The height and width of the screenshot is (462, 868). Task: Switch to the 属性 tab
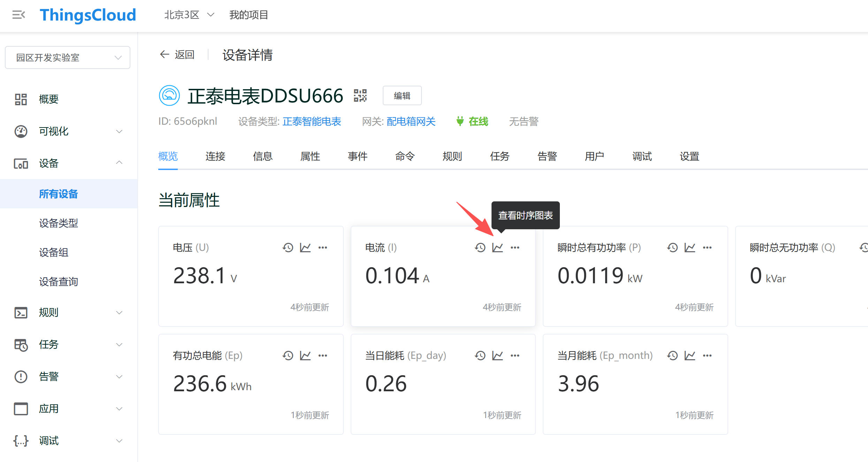pyautogui.click(x=310, y=156)
